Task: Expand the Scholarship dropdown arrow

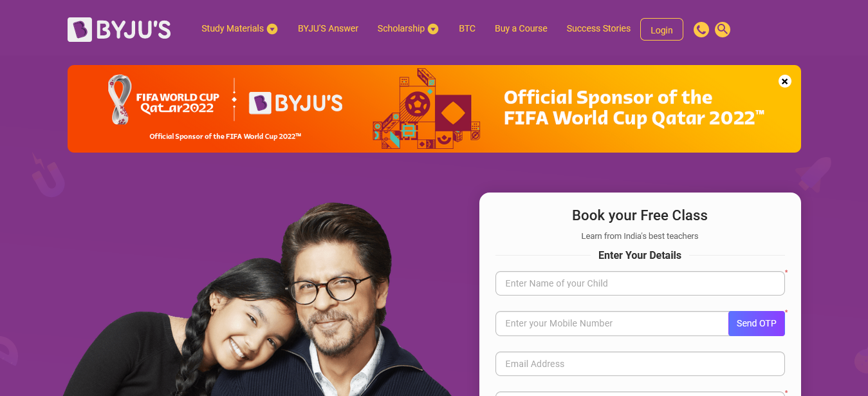Action: coord(433,29)
